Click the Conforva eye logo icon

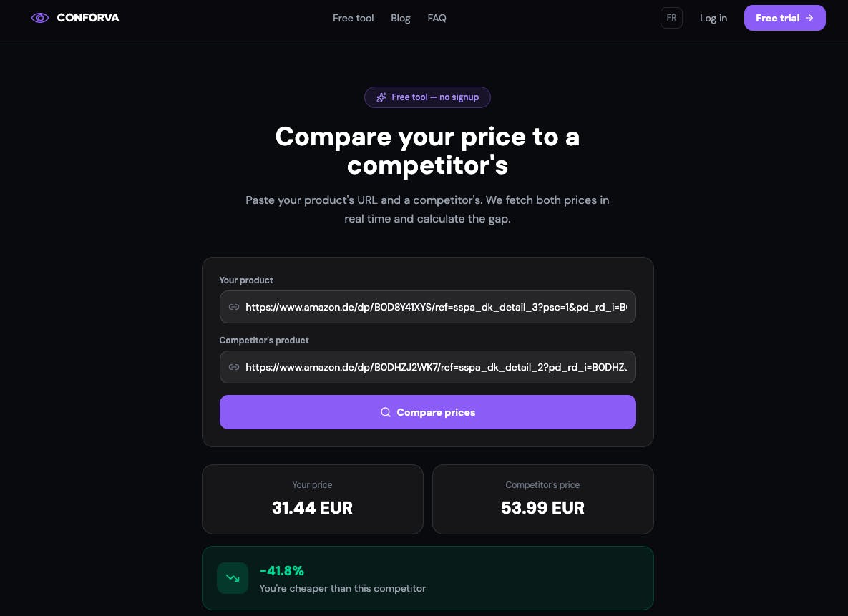[40, 18]
